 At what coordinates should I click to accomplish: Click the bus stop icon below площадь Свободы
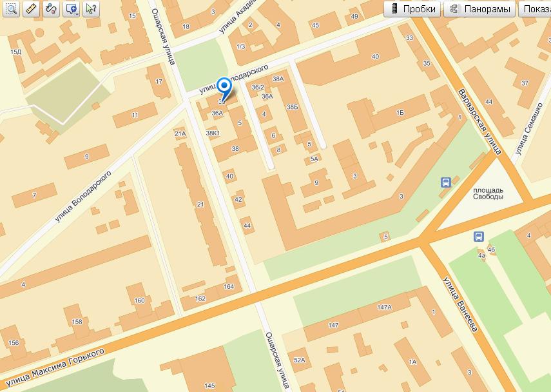click(x=479, y=237)
